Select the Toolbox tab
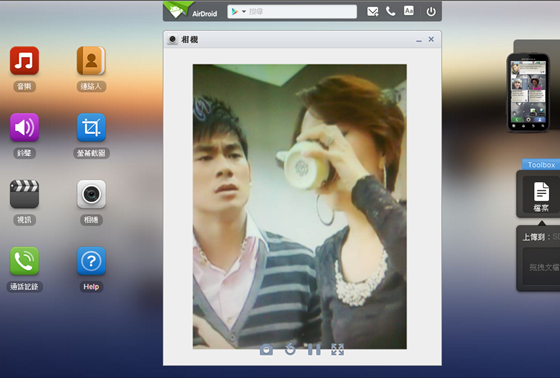 point(541,165)
